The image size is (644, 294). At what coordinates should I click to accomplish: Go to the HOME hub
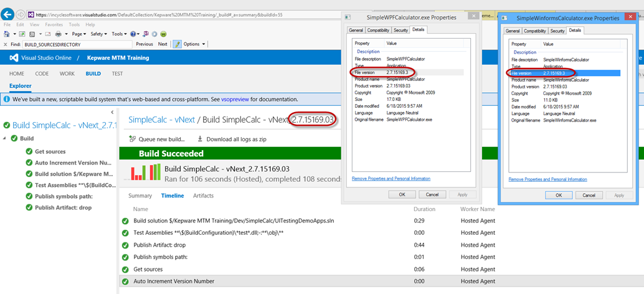point(17,74)
